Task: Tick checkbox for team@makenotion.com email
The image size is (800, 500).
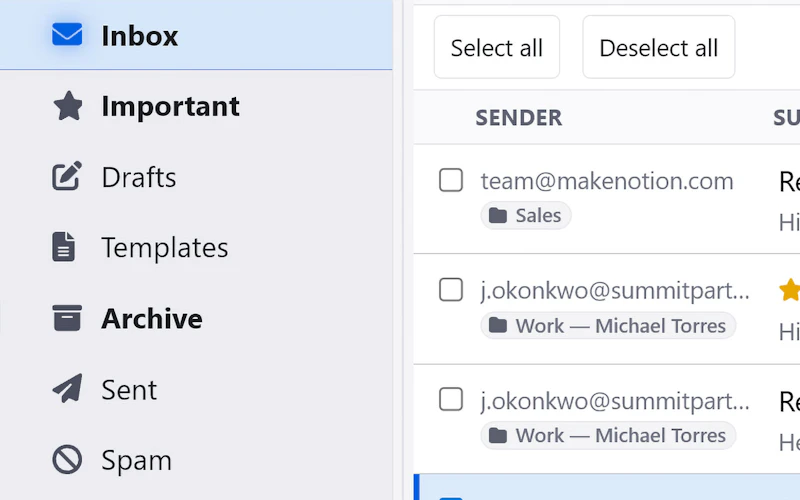Action: click(451, 180)
